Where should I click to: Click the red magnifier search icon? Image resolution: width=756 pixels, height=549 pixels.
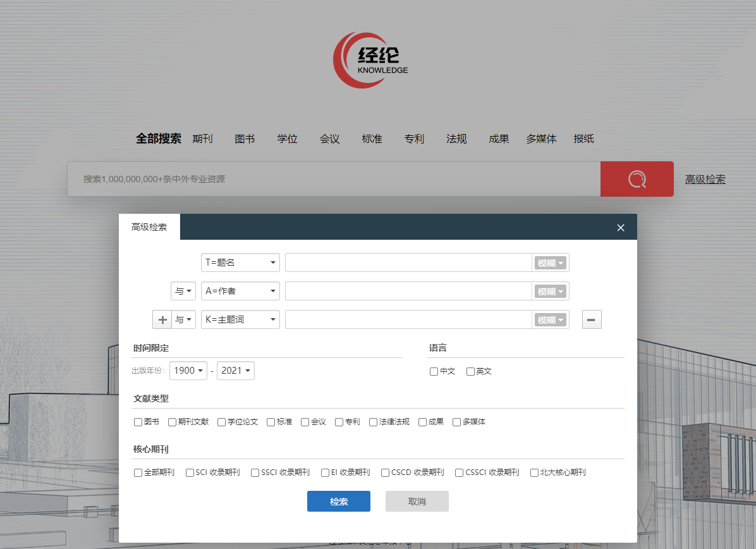click(x=637, y=179)
